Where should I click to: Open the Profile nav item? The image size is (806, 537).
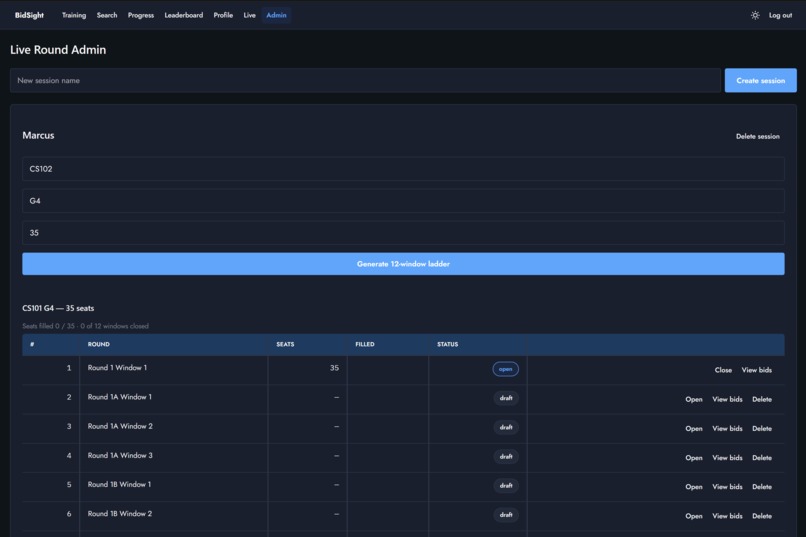pyautogui.click(x=223, y=15)
